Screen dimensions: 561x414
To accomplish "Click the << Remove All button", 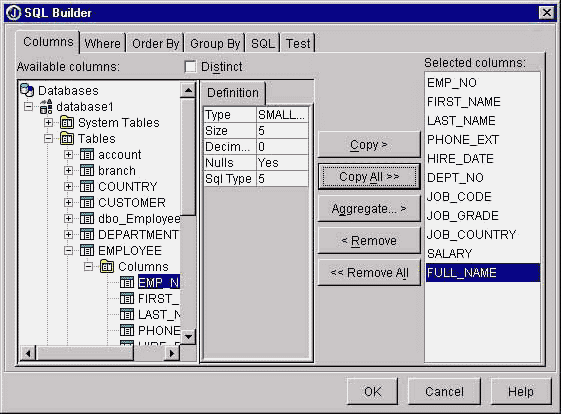I will (x=369, y=273).
